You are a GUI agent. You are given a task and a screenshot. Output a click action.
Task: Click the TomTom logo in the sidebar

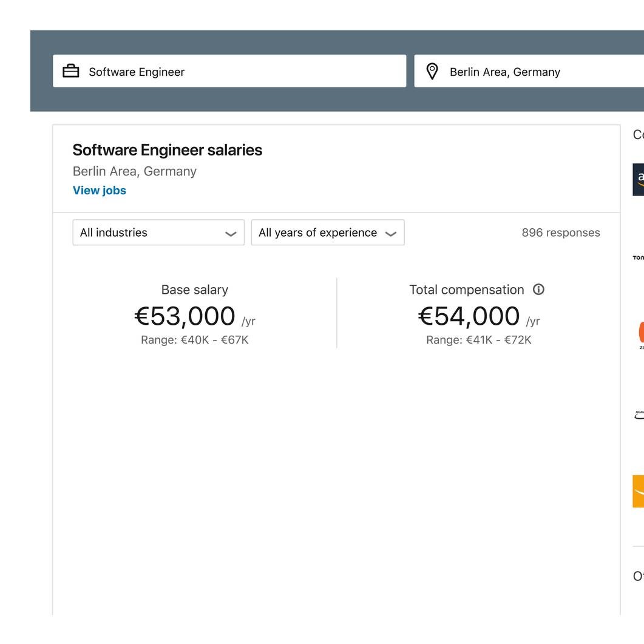[638, 257]
